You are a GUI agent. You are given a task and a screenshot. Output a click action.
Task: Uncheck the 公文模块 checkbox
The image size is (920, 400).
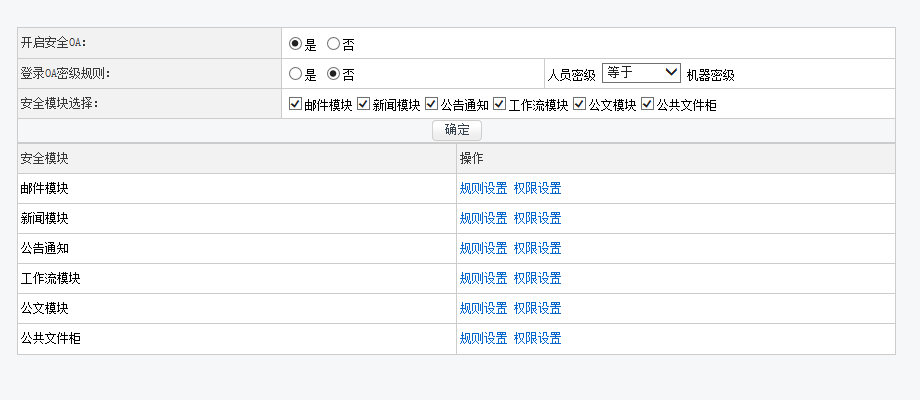(x=579, y=104)
